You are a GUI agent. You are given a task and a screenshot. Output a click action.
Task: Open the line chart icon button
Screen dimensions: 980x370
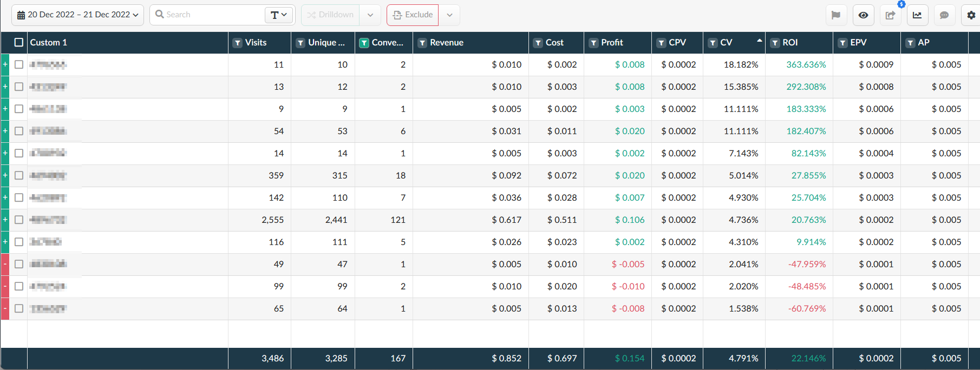(x=917, y=15)
